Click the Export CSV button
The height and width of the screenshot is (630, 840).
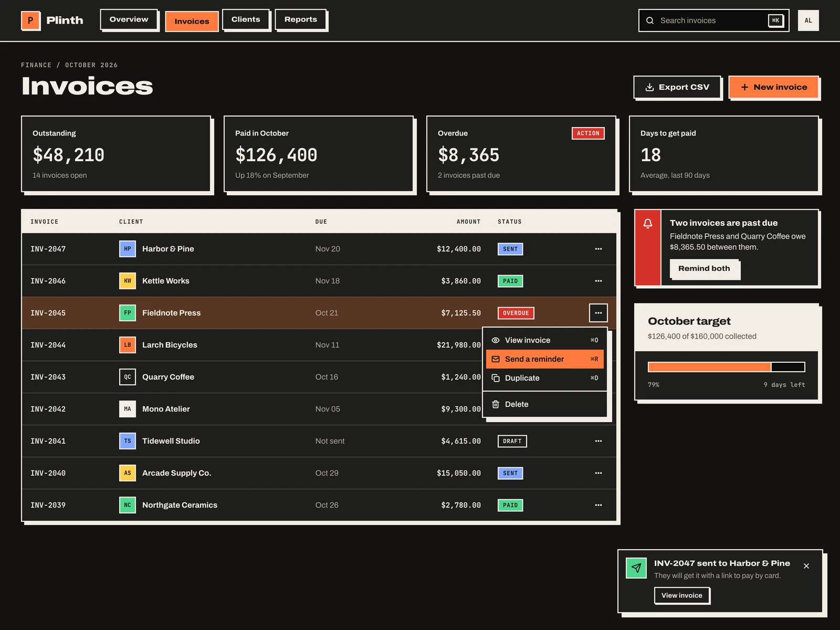click(677, 87)
